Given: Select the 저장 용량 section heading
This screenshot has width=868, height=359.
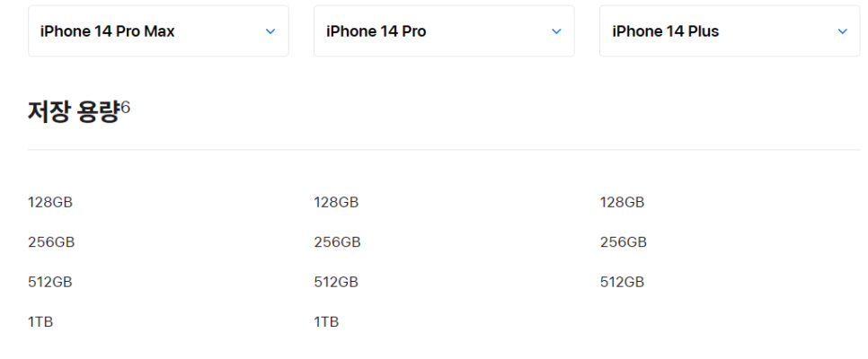Looking at the screenshot, I should point(74,112).
